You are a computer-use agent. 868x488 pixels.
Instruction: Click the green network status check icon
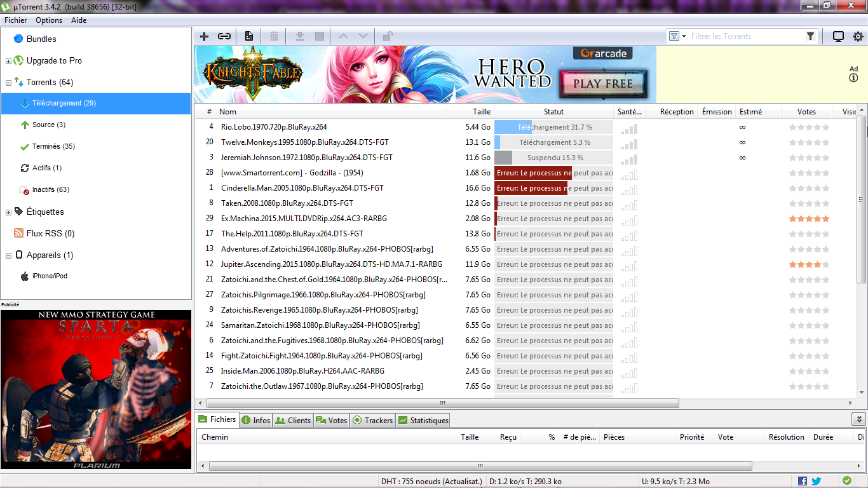point(846,480)
